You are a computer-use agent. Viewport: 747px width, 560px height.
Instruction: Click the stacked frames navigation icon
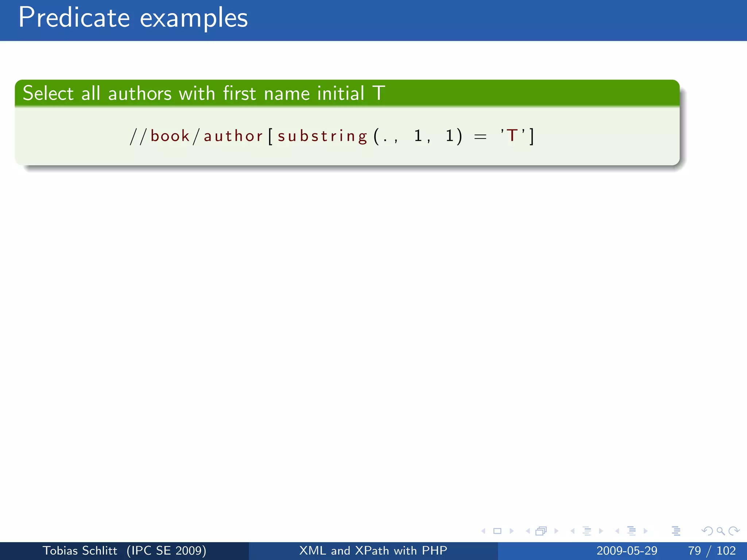click(541, 531)
